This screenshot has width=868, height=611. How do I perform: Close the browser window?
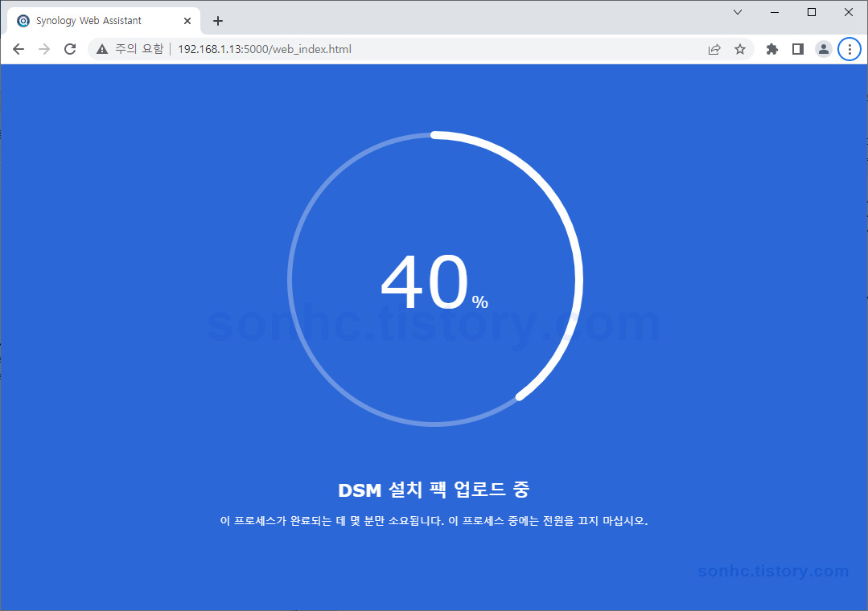[848, 12]
